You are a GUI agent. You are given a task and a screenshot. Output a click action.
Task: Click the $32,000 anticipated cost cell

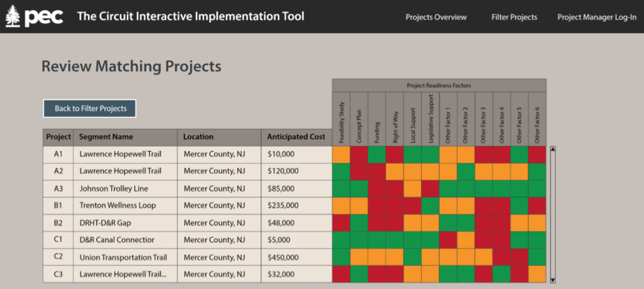point(297,274)
